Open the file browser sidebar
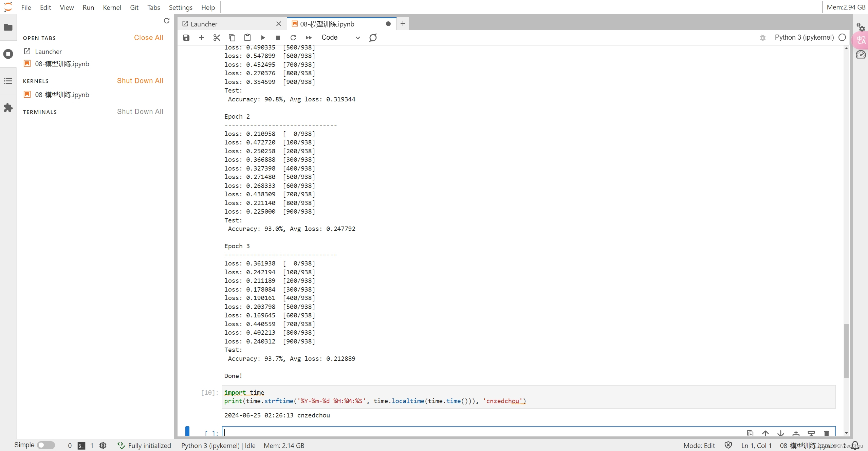 pyautogui.click(x=8, y=27)
